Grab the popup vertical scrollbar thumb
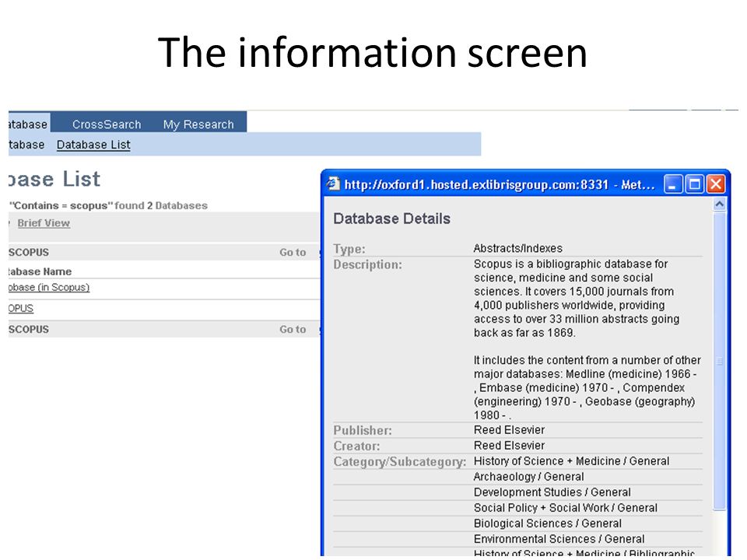The width and height of the screenshot is (747, 560). click(x=719, y=362)
